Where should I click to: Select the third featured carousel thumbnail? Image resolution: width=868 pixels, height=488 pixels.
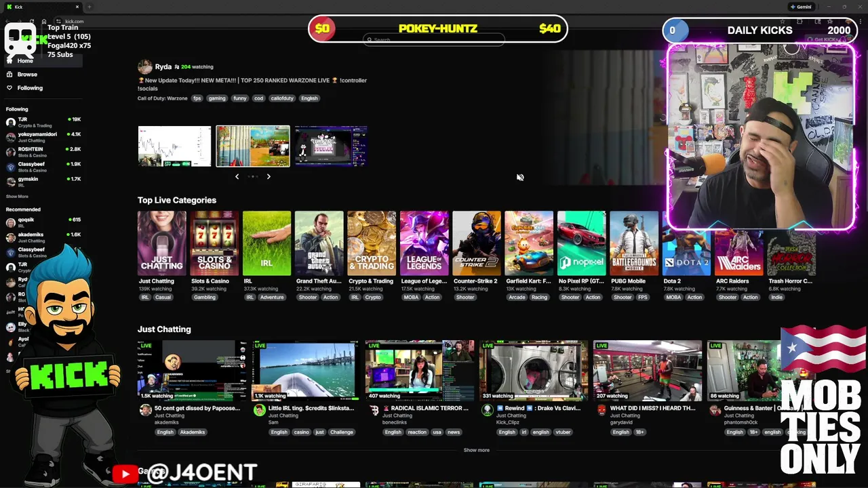[331, 146]
